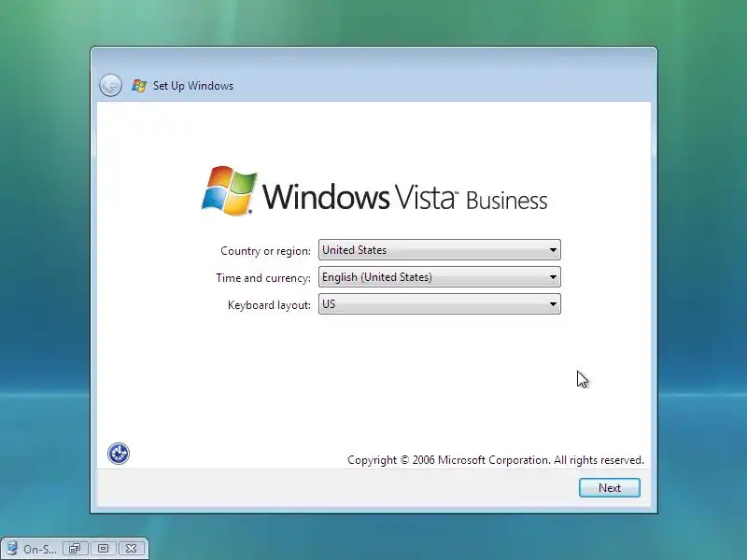Close the minimized On-S... window

(x=131, y=549)
